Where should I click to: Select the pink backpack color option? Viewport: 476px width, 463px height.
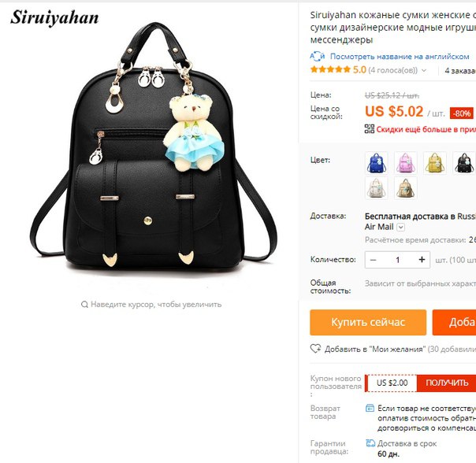pos(406,163)
